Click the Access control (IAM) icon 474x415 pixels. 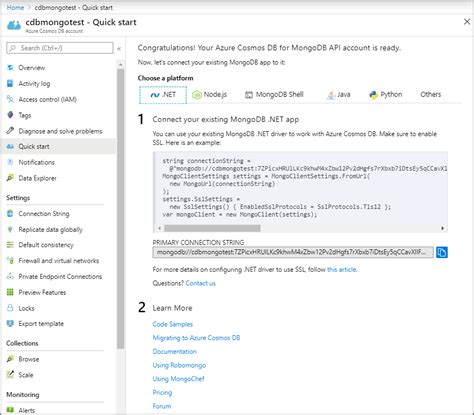[x=10, y=99]
